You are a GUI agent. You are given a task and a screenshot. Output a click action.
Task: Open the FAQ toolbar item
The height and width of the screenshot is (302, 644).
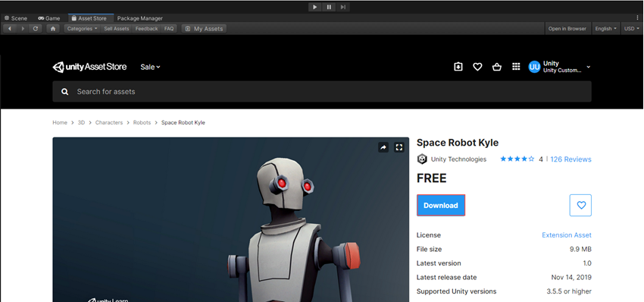pos(169,29)
